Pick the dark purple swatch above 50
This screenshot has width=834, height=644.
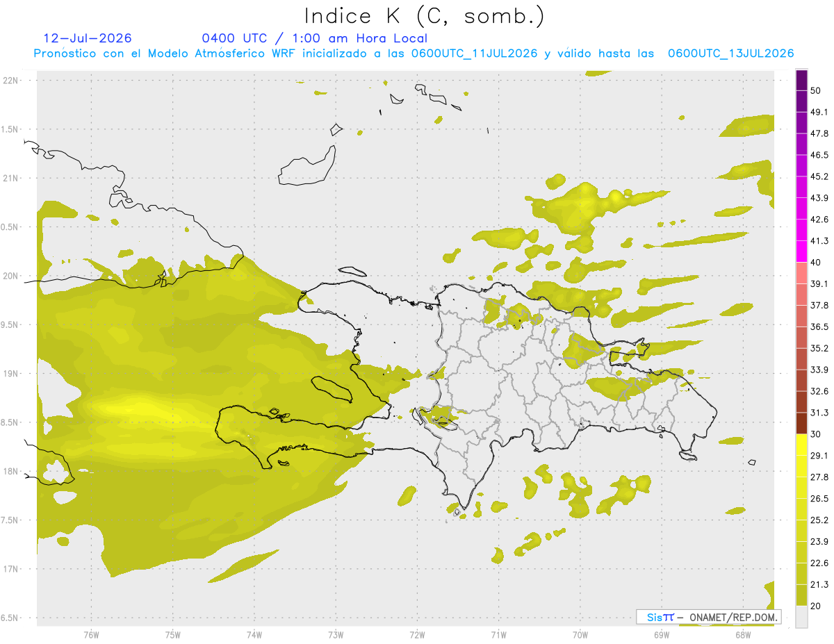801,80
